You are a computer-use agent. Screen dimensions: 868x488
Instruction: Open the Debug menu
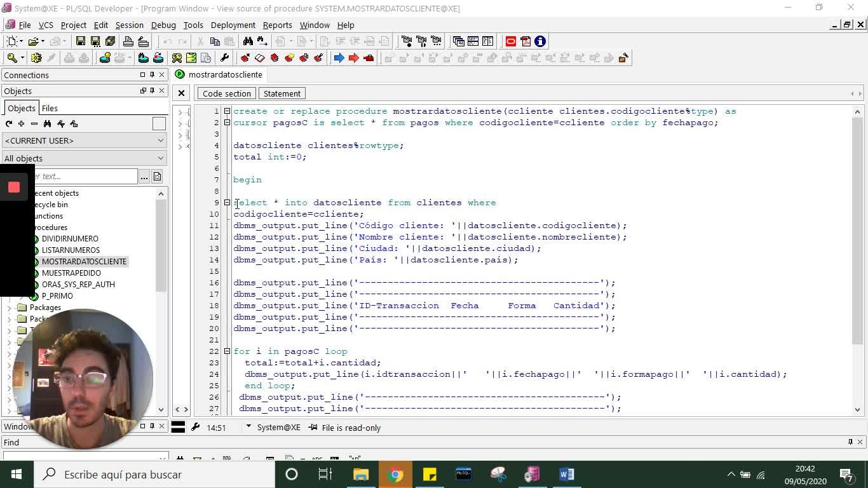pyautogui.click(x=163, y=25)
